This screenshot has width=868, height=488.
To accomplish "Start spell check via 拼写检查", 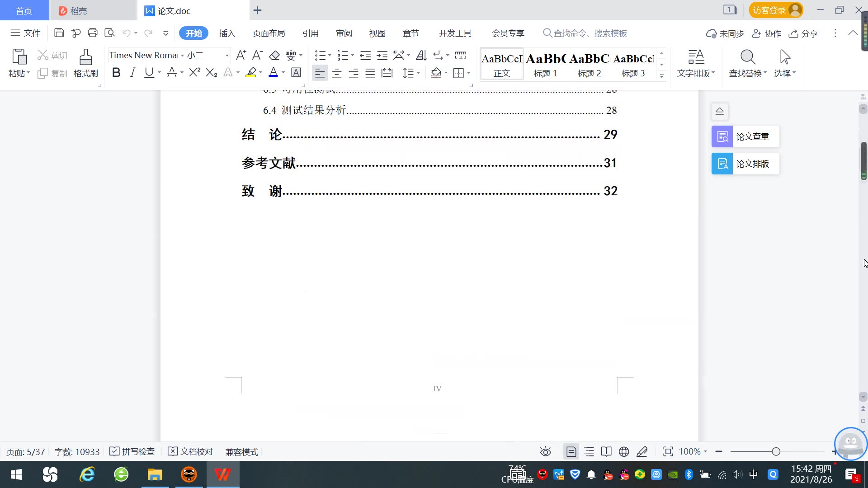I will click(x=132, y=451).
